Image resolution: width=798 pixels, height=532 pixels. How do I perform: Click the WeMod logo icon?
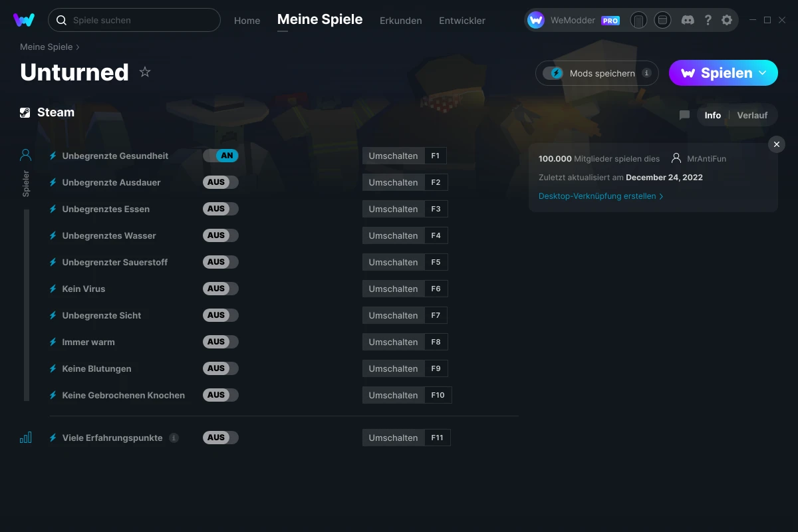click(24, 20)
